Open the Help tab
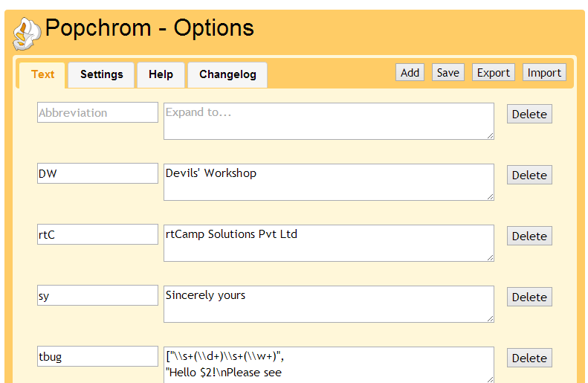Viewport: 588px width, 383px height. [x=161, y=74]
